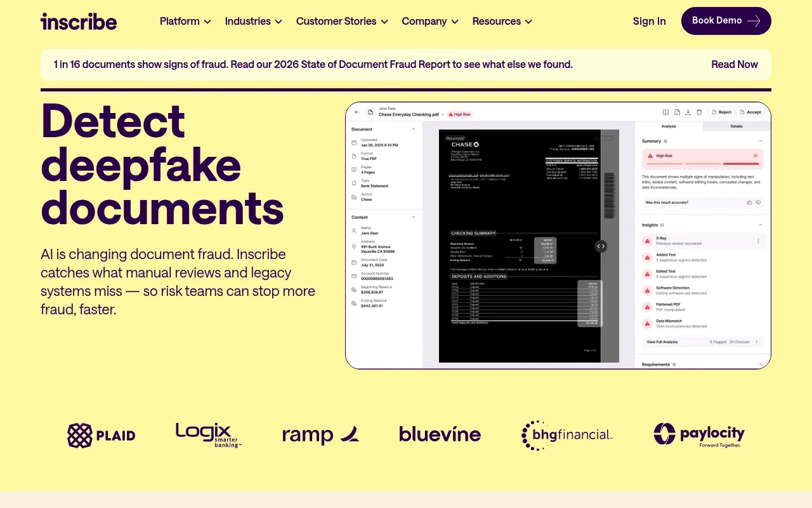Collapse the Summary section
The height and width of the screenshot is (508, 812).
[x=761, y=141]
